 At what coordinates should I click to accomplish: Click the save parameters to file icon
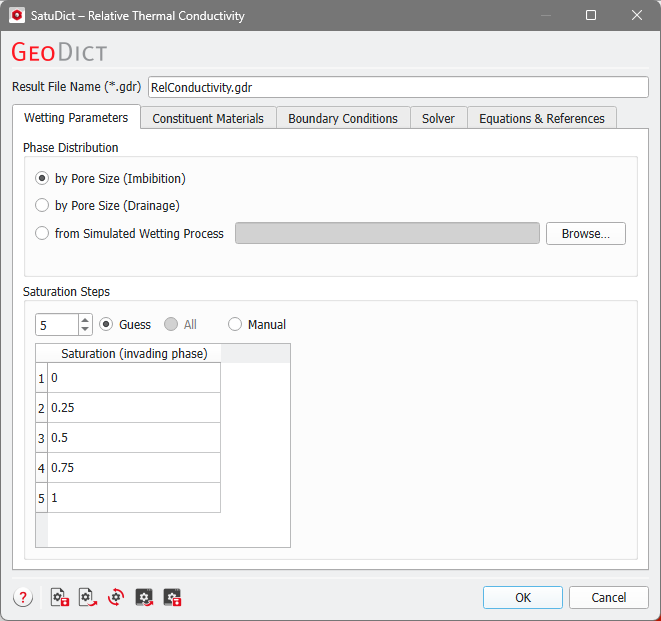click(59, 597)
